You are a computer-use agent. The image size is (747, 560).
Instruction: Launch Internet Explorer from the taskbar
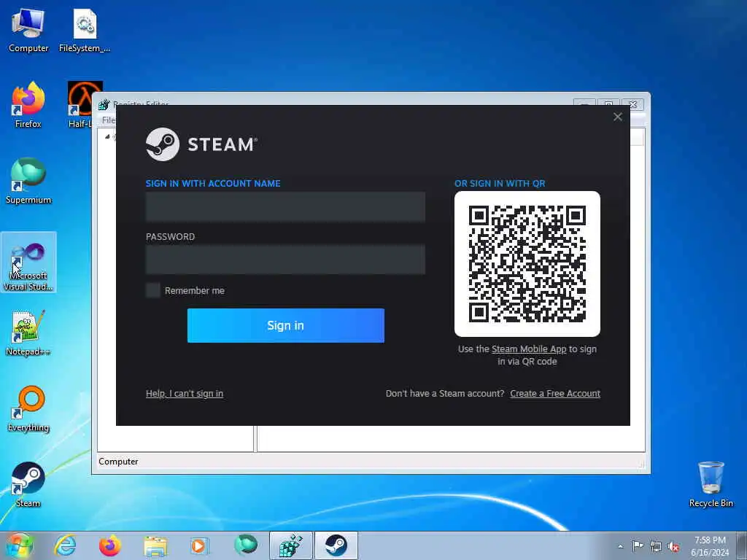[x=65, y=545]
